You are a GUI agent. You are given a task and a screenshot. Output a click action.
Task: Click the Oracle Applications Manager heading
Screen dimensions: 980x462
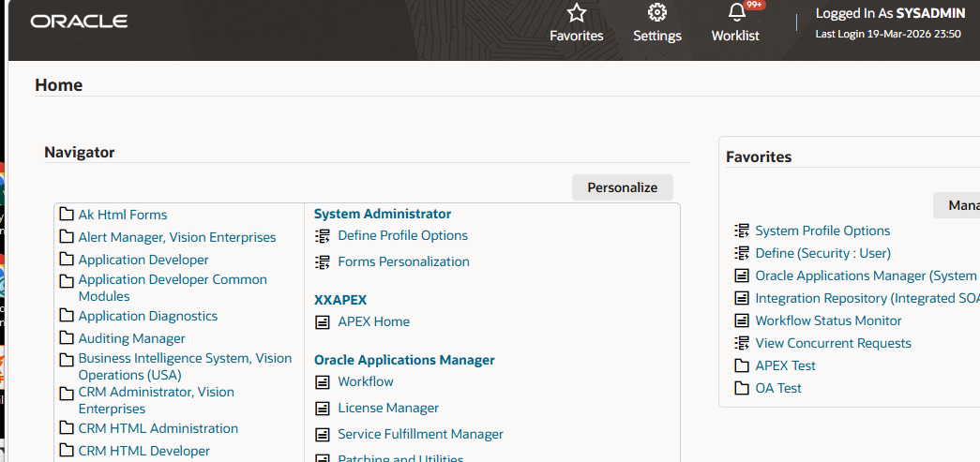click(x=404, y=360)
